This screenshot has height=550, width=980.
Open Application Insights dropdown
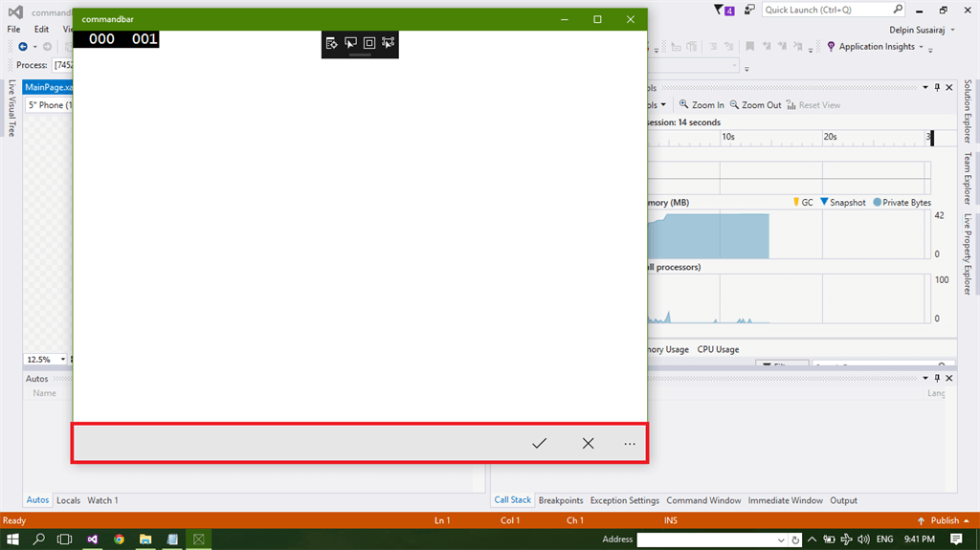tap(921, 47)
